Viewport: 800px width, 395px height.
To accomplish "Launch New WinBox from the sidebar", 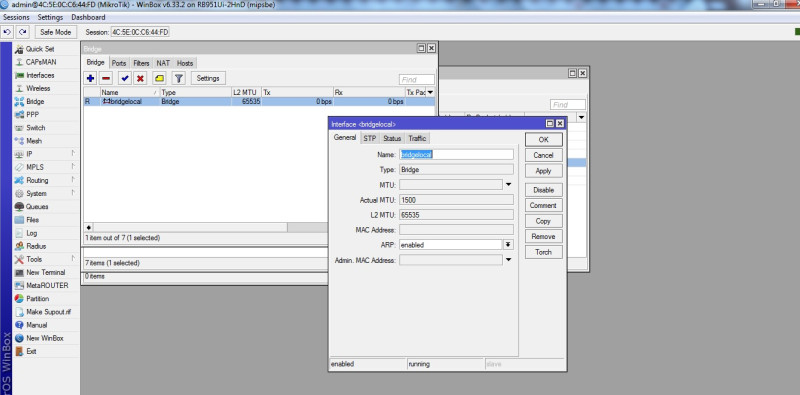I will tap(44, 338).
